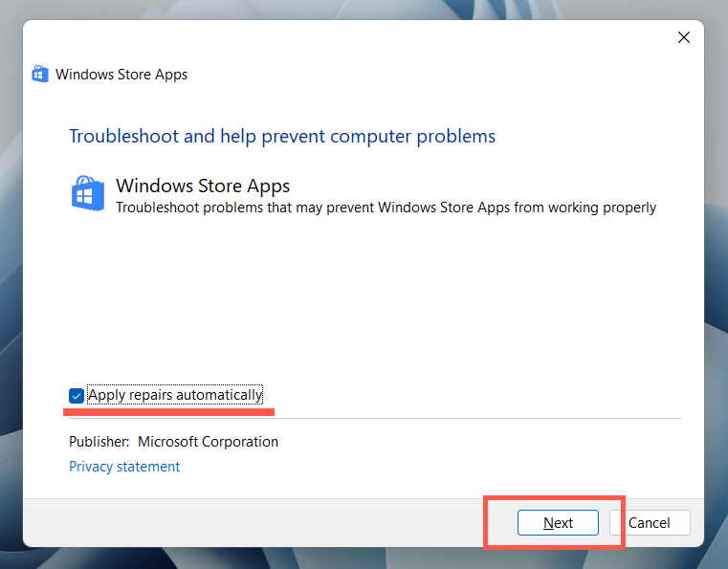Click the "Publisher:" label
Screen dimensions: 728x569
[99, 442]
